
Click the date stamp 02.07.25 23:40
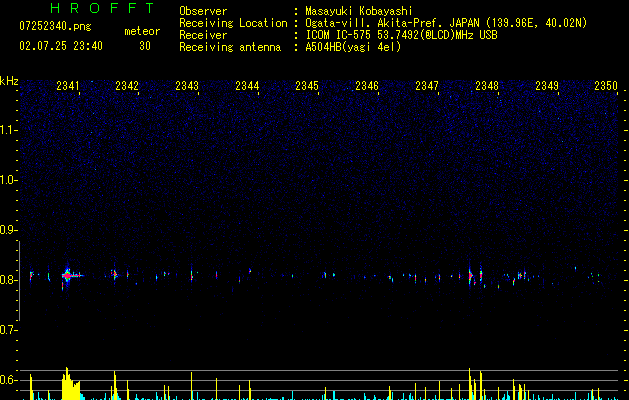pyautogui.click(x=61, y=46)
